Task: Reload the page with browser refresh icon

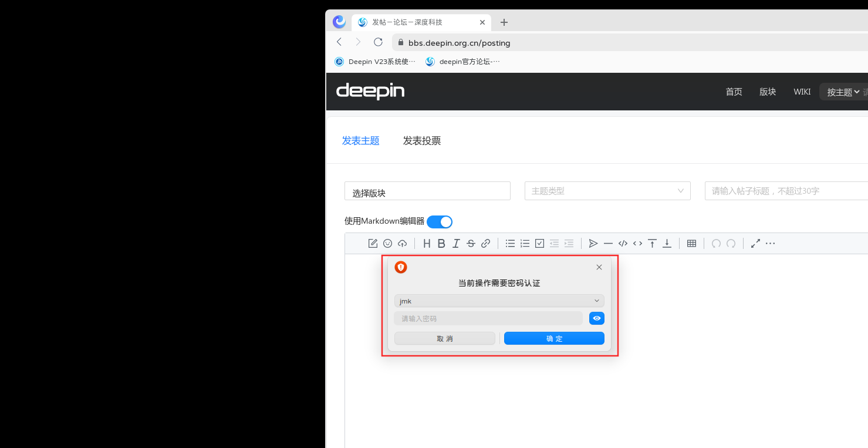Action: click(x=378, y=42)
